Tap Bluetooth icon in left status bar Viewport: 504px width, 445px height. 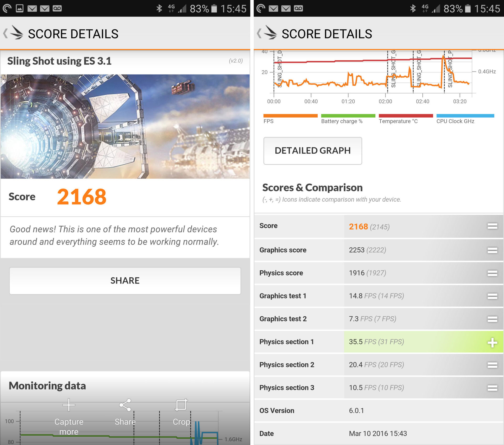point(159,8)
